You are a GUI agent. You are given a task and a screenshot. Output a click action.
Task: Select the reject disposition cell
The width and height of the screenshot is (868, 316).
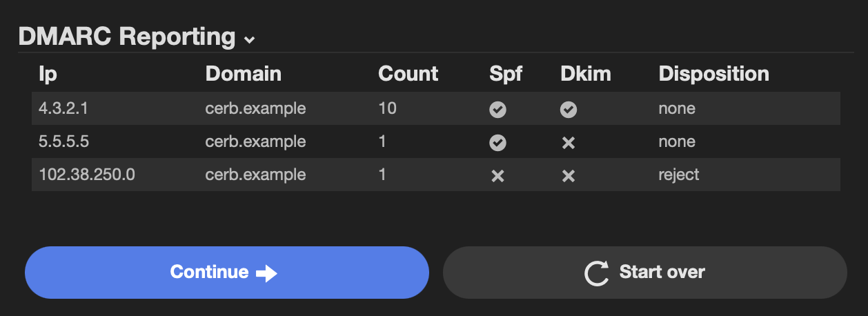pos(679,175)
